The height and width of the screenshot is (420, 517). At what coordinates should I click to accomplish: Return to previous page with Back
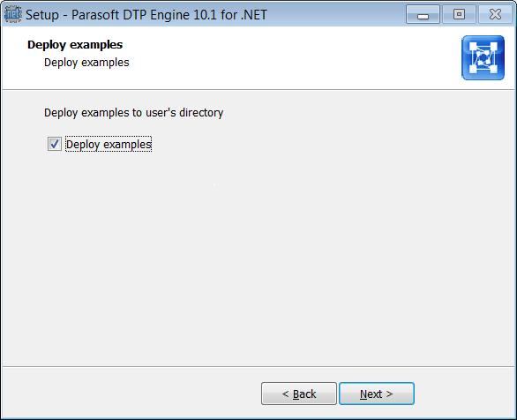299,394
